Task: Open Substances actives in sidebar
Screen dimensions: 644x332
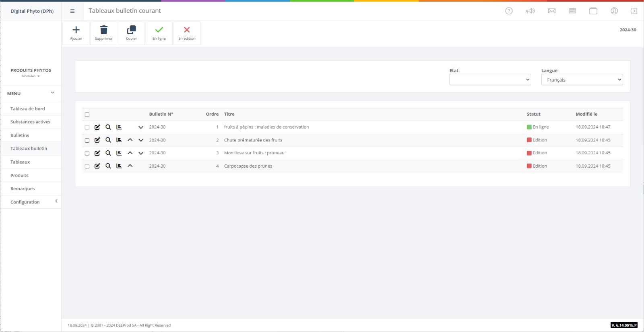Action: (30, 122)
